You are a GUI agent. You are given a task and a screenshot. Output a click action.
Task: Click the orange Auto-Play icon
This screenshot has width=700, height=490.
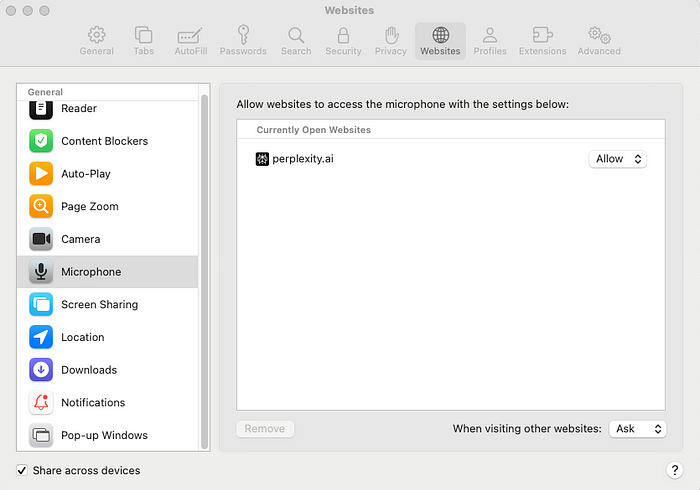(41, 174)
